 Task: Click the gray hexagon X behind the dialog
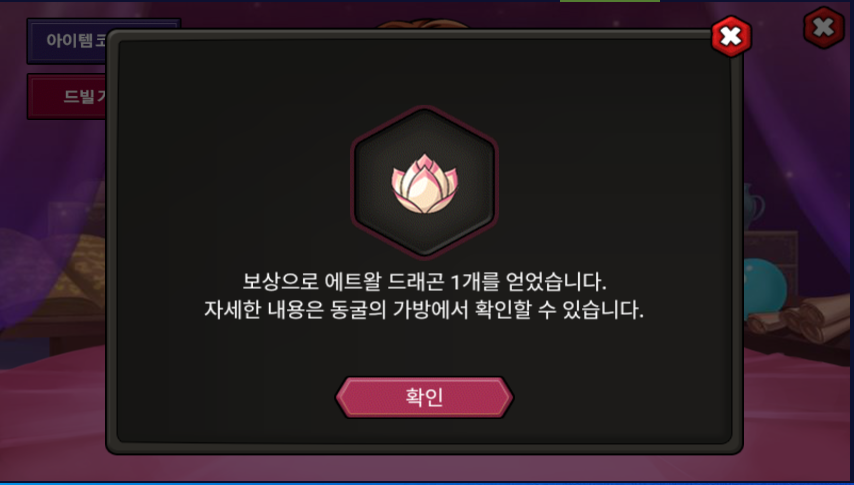point(824,27)
